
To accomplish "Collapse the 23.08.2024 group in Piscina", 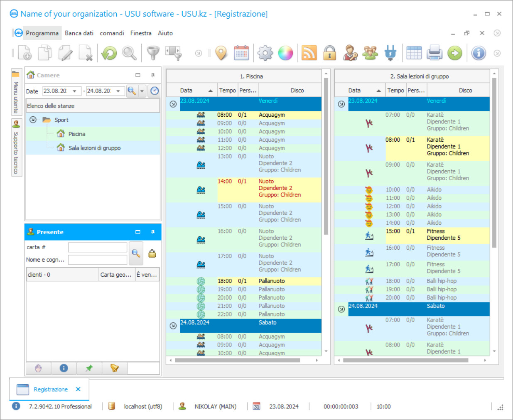I will (173, 104).
